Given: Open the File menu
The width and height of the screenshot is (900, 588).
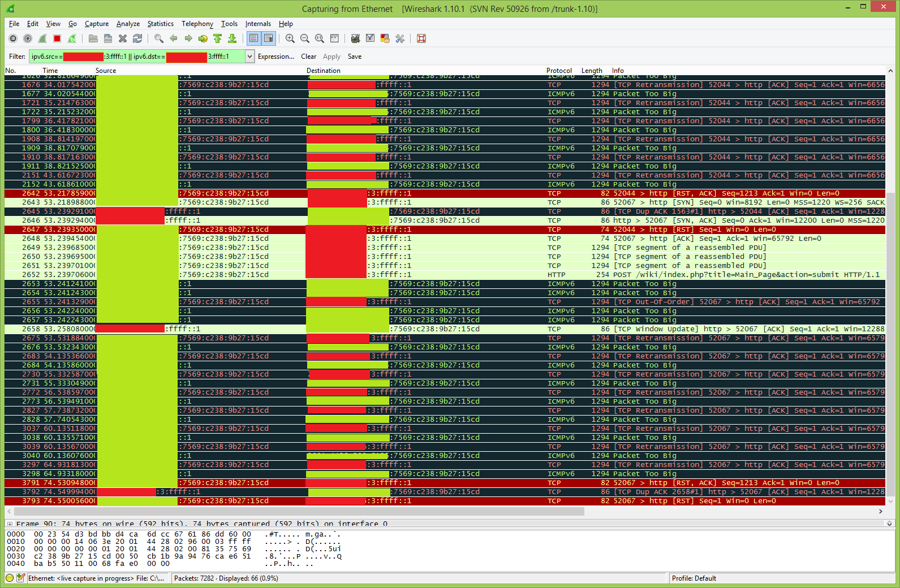Looking at the screenshot, I should 14,24.
